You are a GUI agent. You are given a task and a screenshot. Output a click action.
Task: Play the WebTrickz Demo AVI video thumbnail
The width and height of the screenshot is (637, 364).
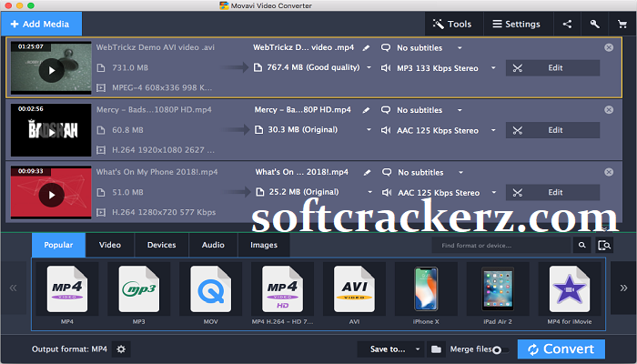(x=51, y=70)
